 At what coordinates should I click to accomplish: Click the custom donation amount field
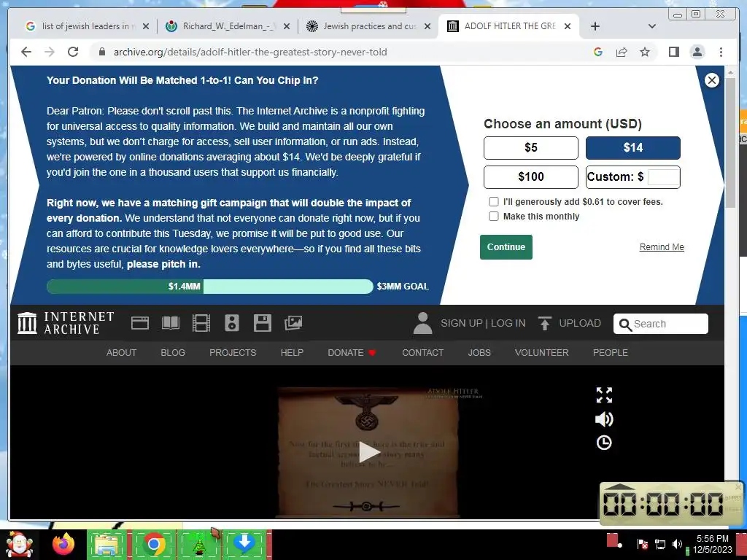[663, 176]
